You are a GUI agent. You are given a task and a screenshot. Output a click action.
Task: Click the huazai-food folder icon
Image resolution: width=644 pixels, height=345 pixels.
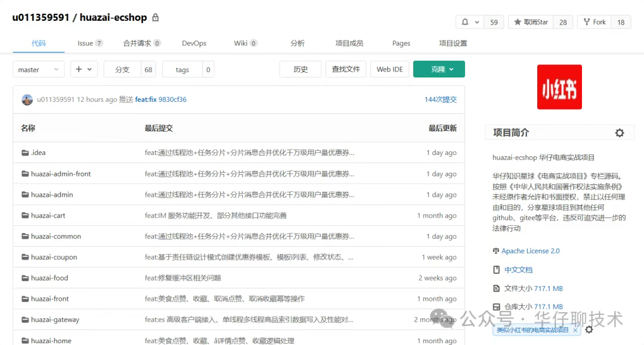click(x=25, y=278)
